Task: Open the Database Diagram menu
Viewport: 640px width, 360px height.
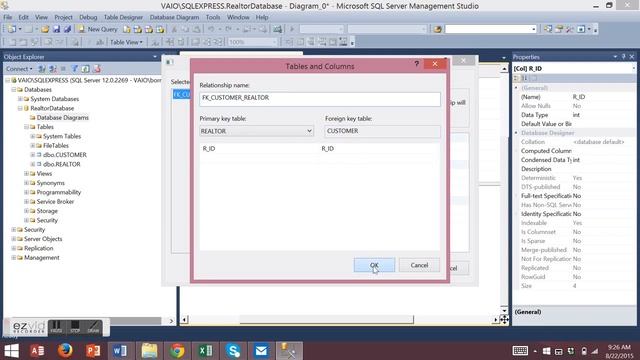Action: point(174,17)
